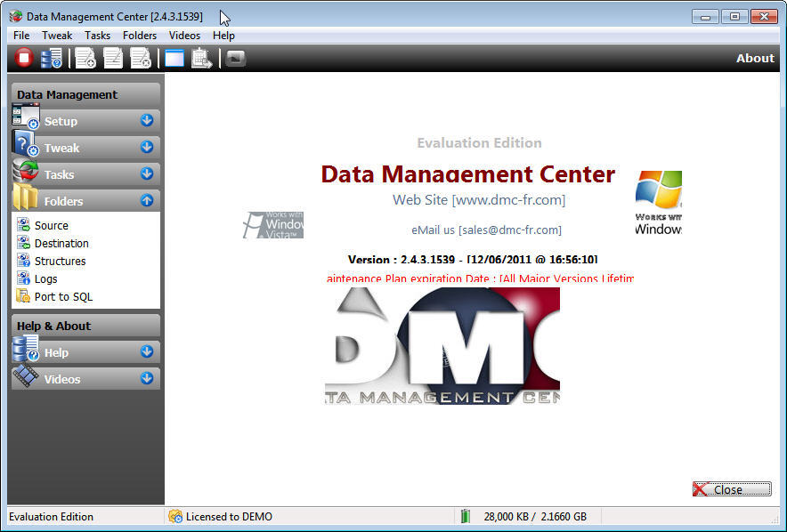Open the Tasks menu in menu bar
Screen dimensions: 787x532
97,36
